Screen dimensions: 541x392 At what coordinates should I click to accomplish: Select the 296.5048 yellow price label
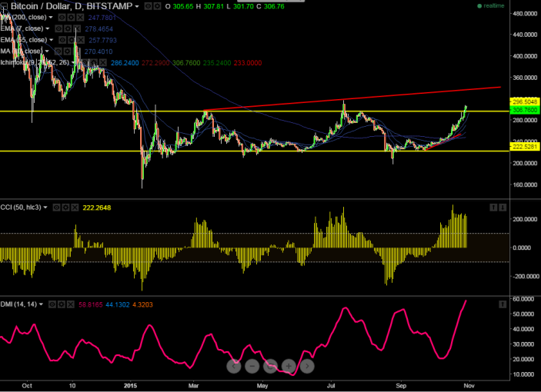click(524, 102)
